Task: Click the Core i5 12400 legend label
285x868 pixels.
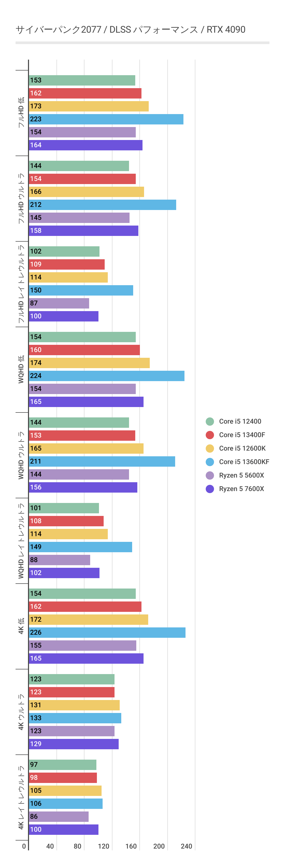Action: click(x=240, y=421)
